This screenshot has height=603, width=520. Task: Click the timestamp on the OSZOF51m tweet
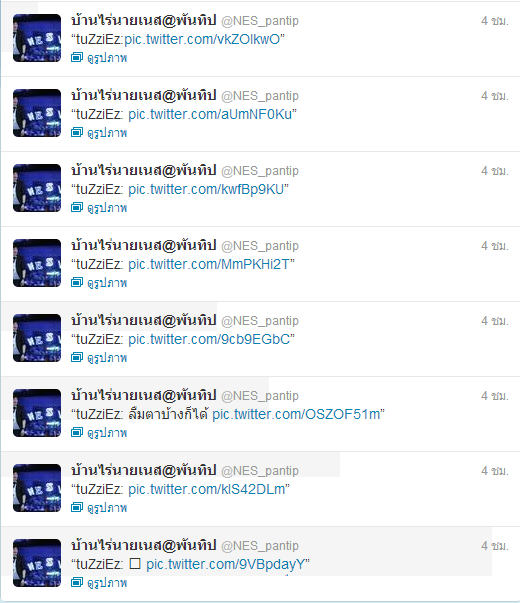point(495,396)
